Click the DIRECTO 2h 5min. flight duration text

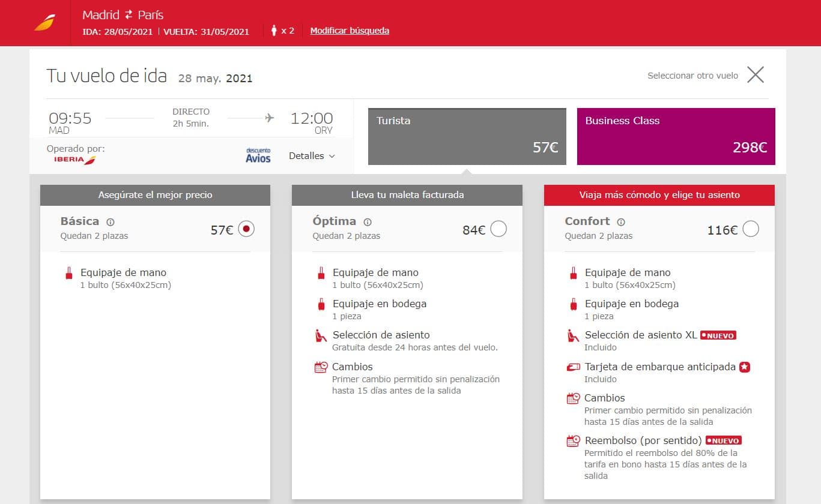coord(191,118)
